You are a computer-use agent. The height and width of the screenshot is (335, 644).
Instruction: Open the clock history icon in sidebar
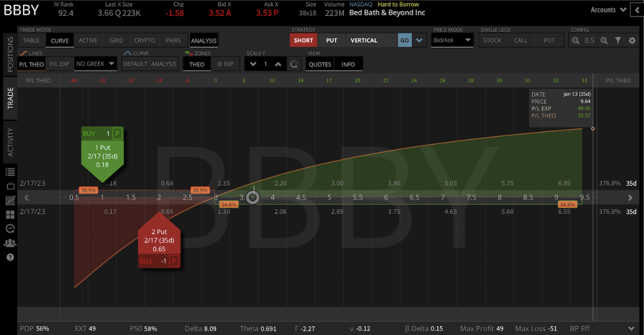[x=10, y=228]
